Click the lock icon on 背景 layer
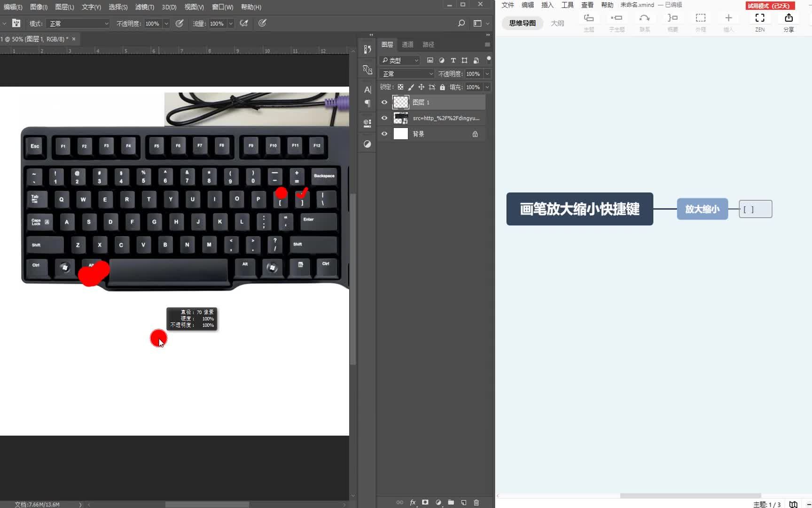 (x=475, y=134)
